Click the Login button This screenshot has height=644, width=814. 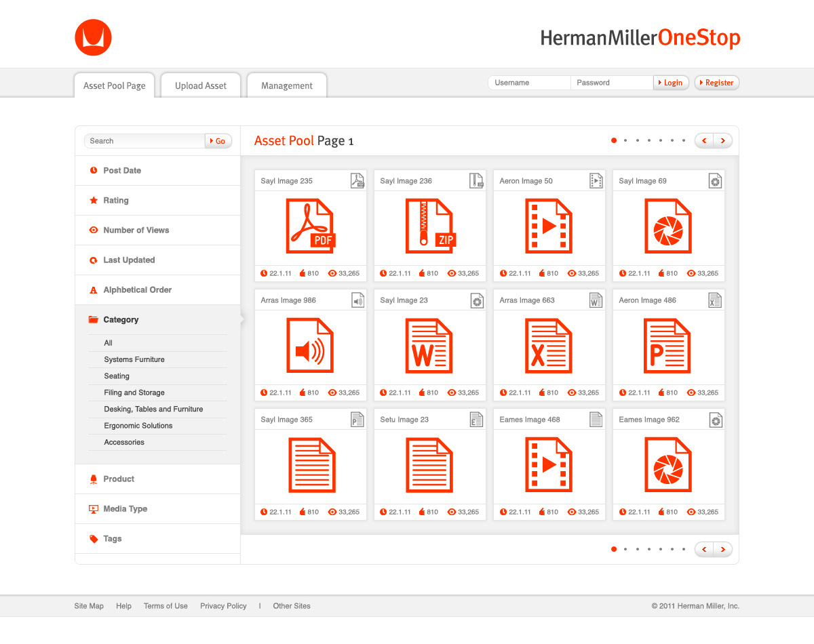click(x=671, y=83)
